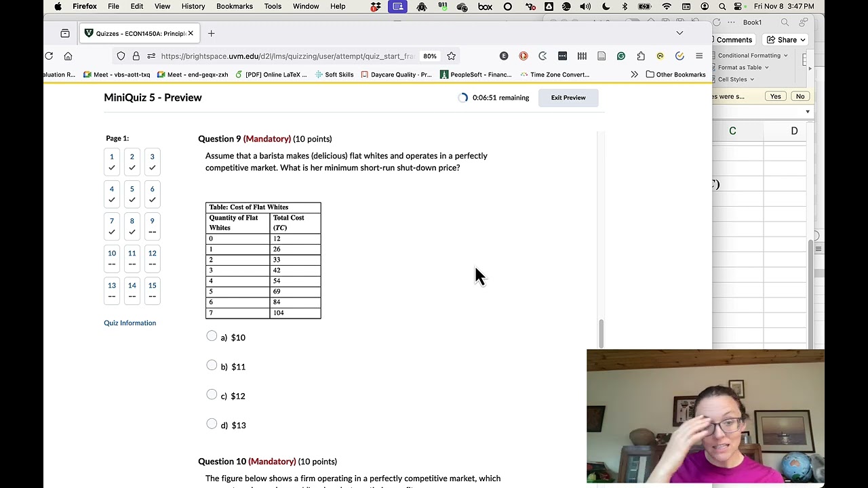868x488 pixels.
Task: Open the volume control in menu bar
Action: point(587,6)
